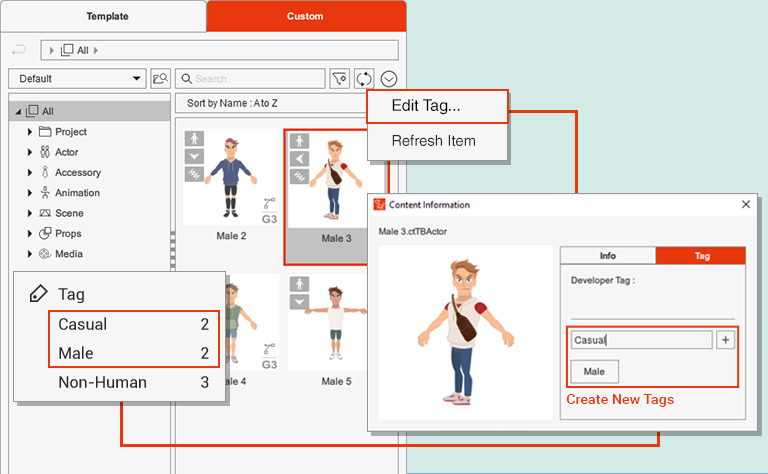Expand the Project tree node
Viewport: 768px width, 474px height.
[31, 132]
